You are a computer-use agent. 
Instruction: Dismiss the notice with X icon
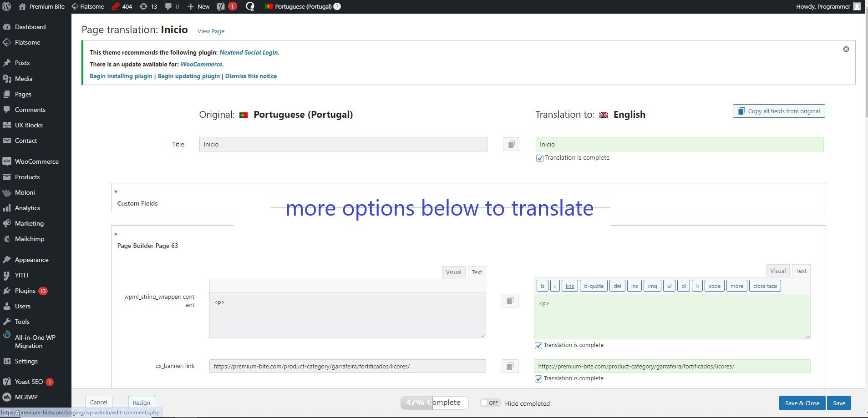click(x=846, y=49)
